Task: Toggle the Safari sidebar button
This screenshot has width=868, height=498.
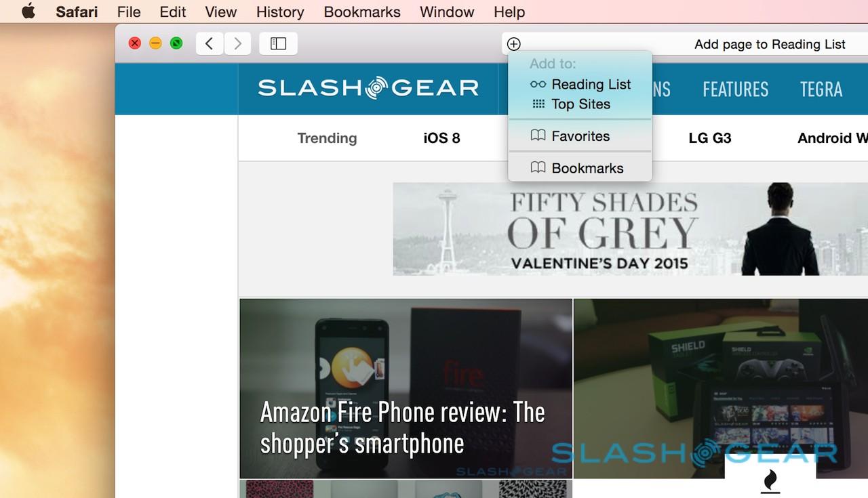Action: pyautogui.click(x=279, y=44)
